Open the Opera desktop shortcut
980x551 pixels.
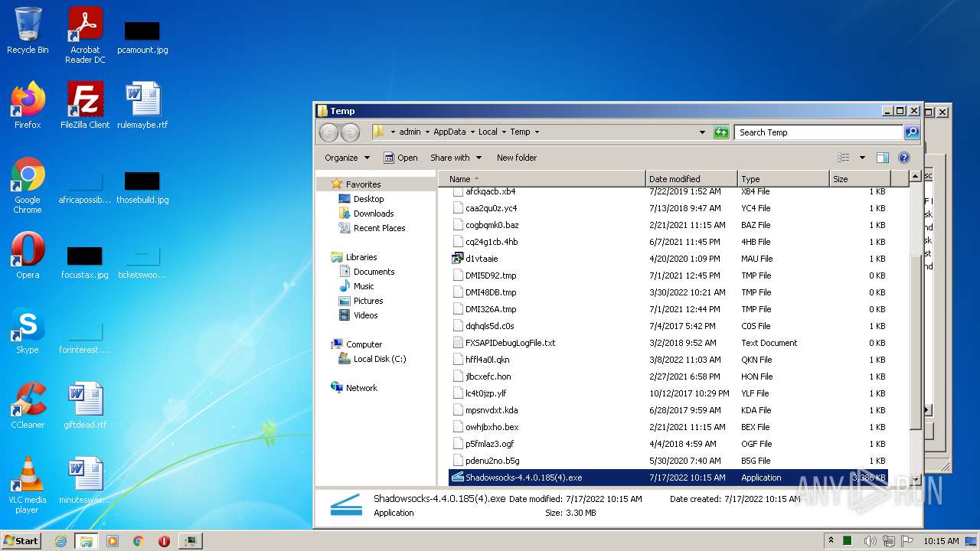(x=28, y=256)
